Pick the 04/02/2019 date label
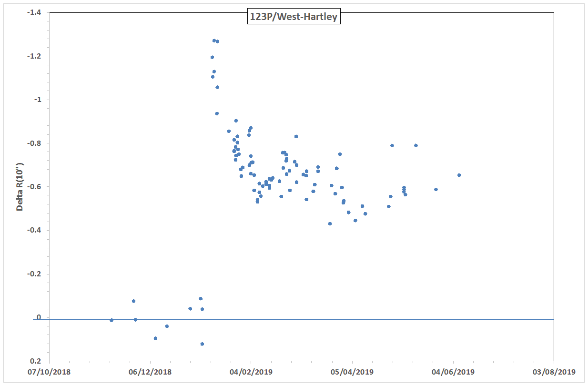 coord(251,372)
